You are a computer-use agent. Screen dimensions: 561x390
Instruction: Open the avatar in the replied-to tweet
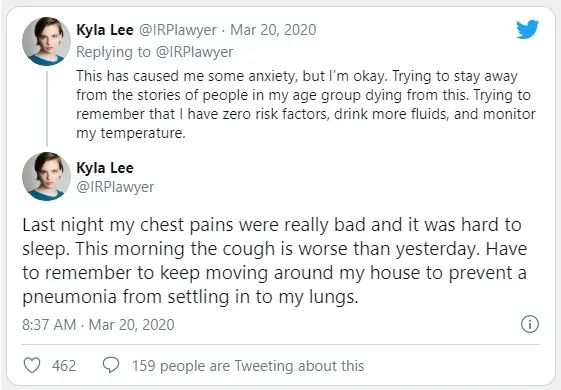pyautogui.click(x=47, y=41)
